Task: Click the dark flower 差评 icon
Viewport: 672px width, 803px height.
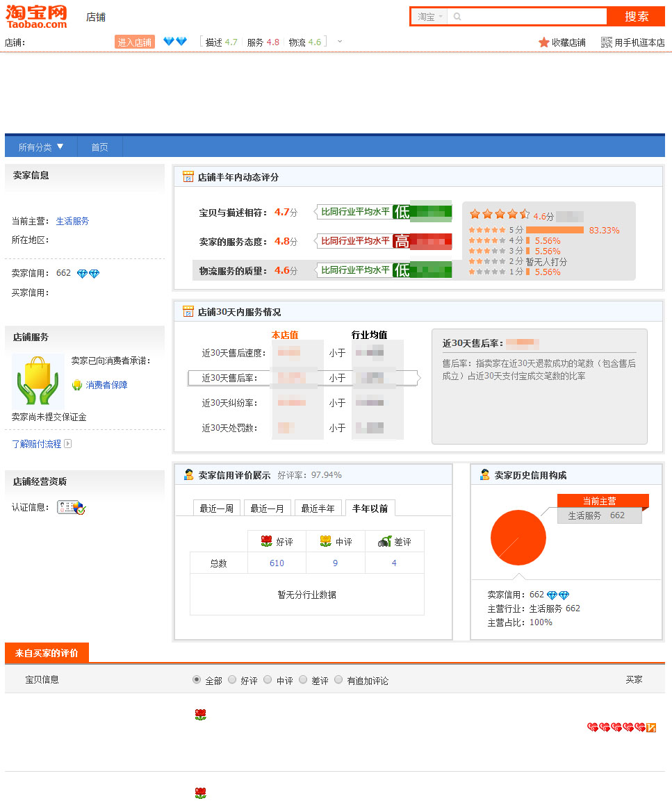Action: coord(385,541)
